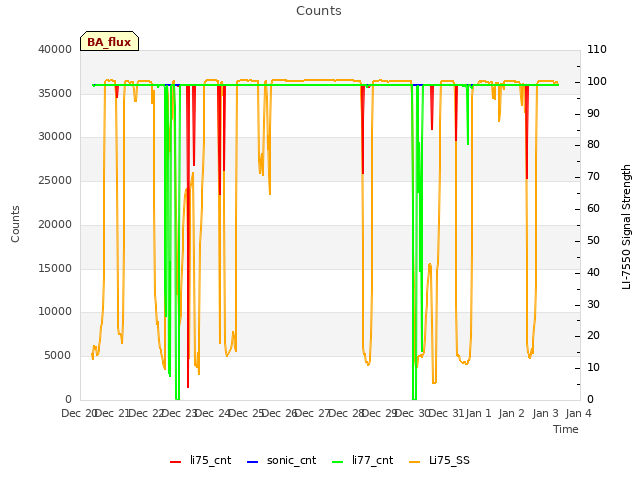This screenshot has width=640, height=480.
Task: Click the 40000 left axis tick label
Action: (55, 49)
